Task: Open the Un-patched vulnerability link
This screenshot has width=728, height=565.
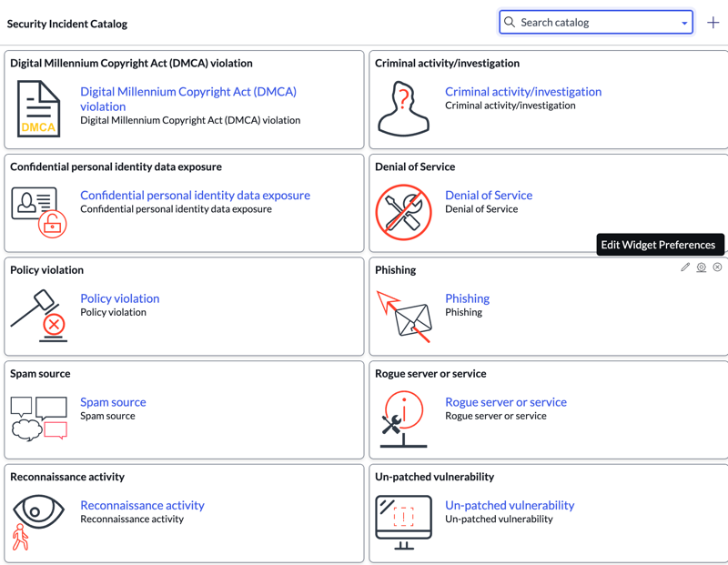Action: point(510,505)
